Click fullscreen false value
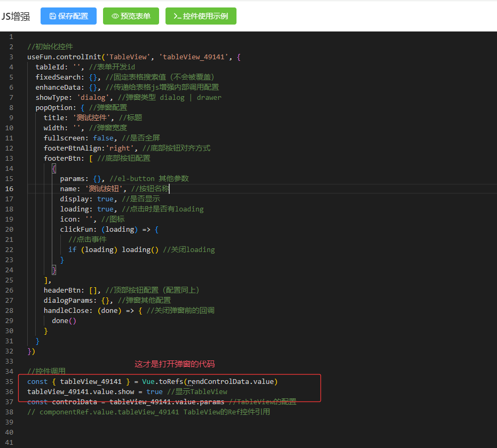Image resolution: width=497 pixels, height=448 pixels. [x=103, y=138]
